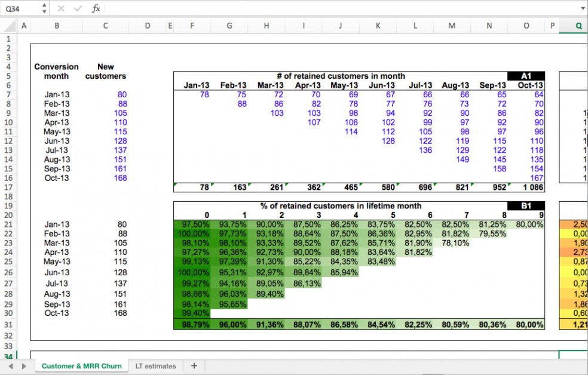Viewport: 588px width, 375px height.
Task: Open Insert Function via the fx icon
Action: pyautogui.click(x=96, y=9)
